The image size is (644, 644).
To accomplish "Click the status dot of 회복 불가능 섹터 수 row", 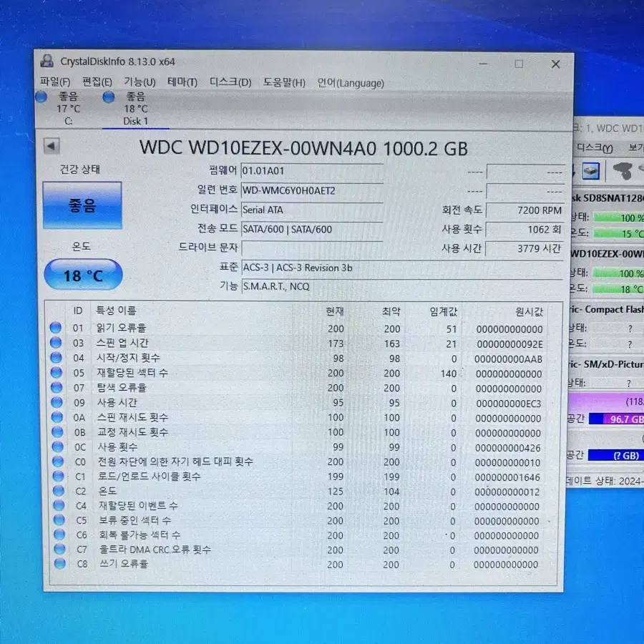I will click(x=59, y=535).
